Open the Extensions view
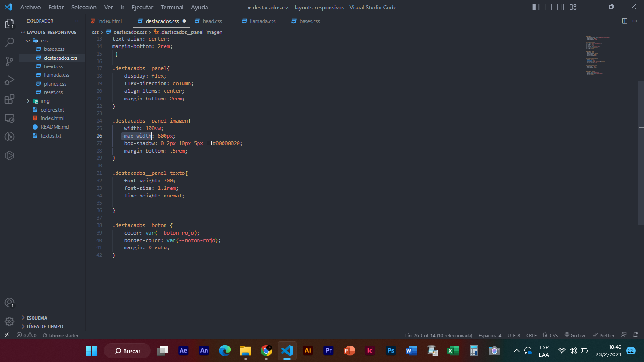This screenshot has width=644, height=362. pyautogui.click(x=9, y=99)
